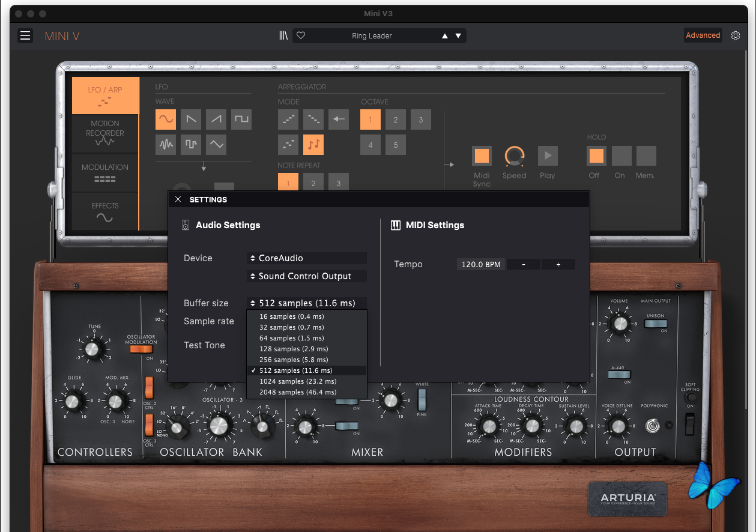Image resolution: width=756 pixels, height=532 pixels.
Task: Choose 1024 samples (23.2 ms) option
Action: [x=297, y=381]
